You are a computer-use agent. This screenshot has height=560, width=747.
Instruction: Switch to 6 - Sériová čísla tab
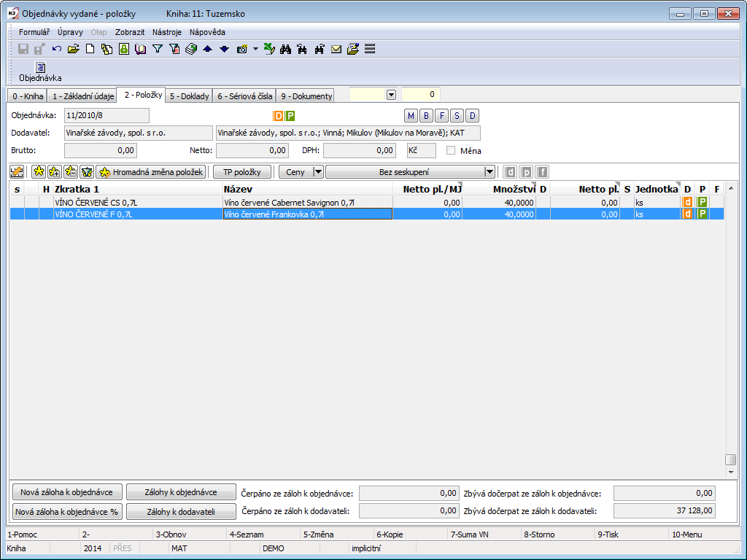click(x=244, y=96)
